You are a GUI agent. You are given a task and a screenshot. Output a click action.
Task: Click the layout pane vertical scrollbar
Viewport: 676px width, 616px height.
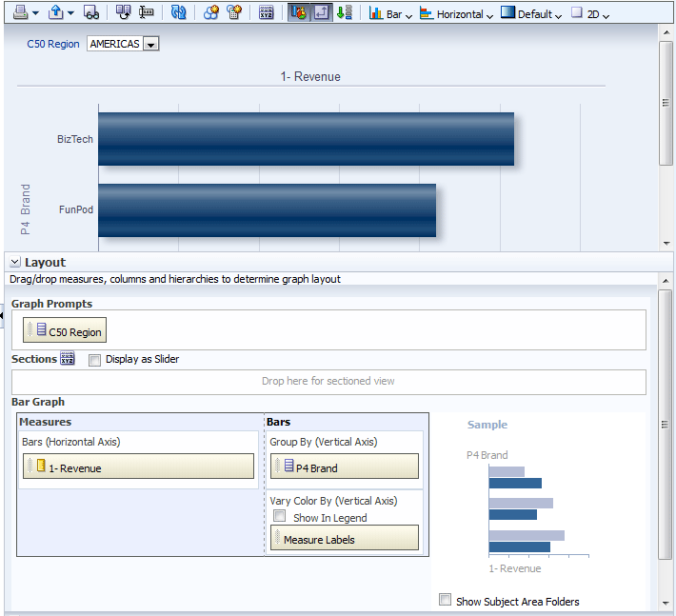[x=665, y=424]
